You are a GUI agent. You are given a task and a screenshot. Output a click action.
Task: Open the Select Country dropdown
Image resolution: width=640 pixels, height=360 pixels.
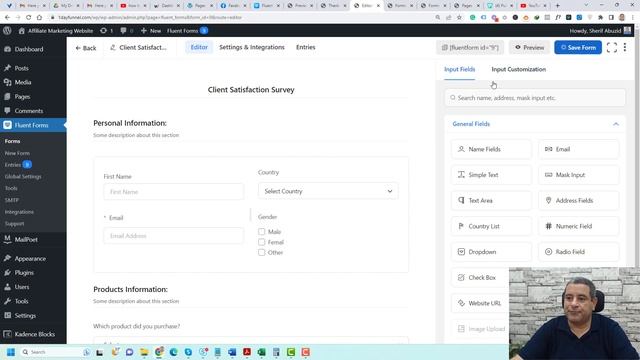(328, 191)
